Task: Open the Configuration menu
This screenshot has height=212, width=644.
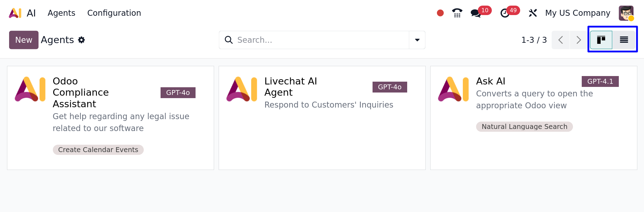Action: click(114, 13)
